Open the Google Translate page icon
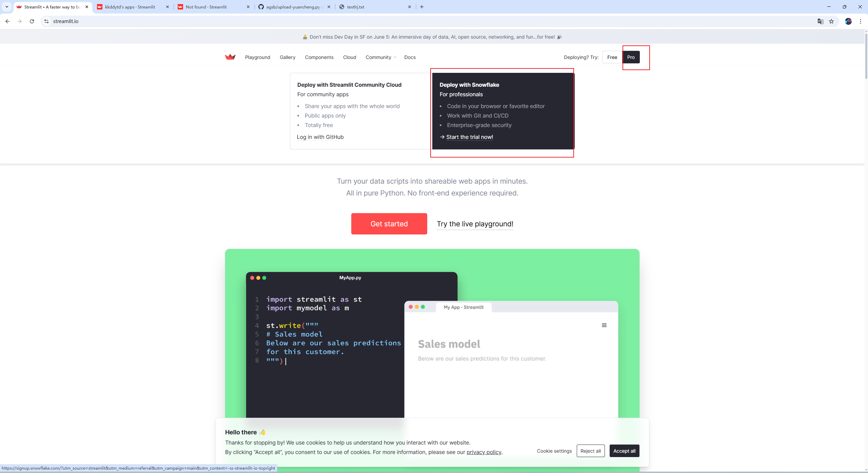 tap(821, 21)
